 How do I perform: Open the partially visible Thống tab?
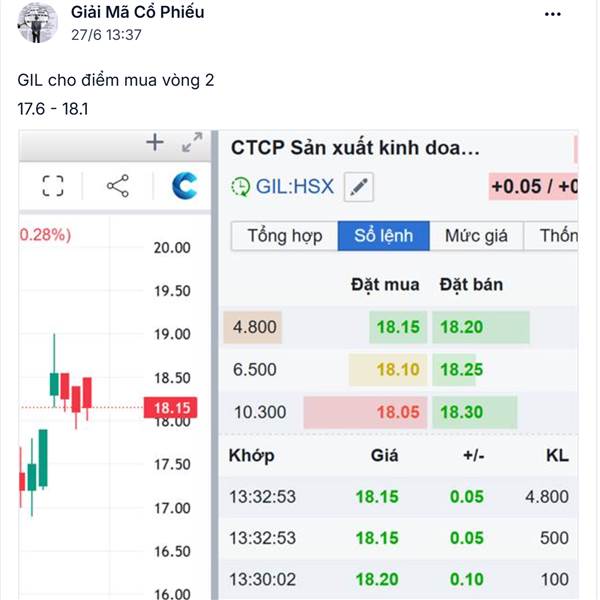(551, 236)
